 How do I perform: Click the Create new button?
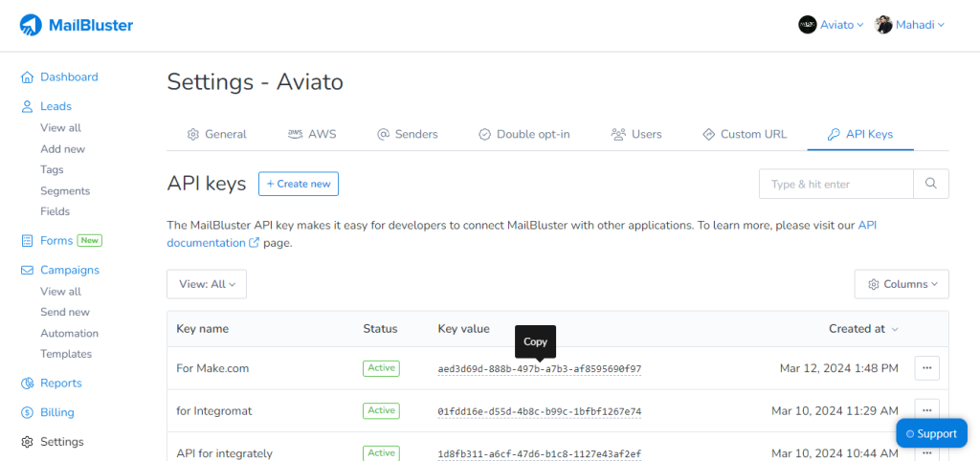pyautogui.click(x=299, y=184)
